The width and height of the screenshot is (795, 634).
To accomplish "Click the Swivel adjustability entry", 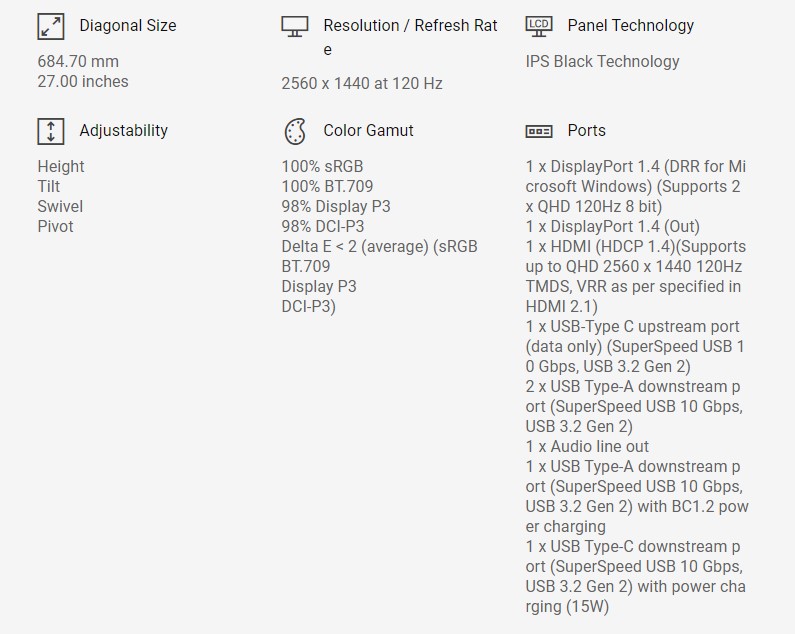I will [60, 207].
